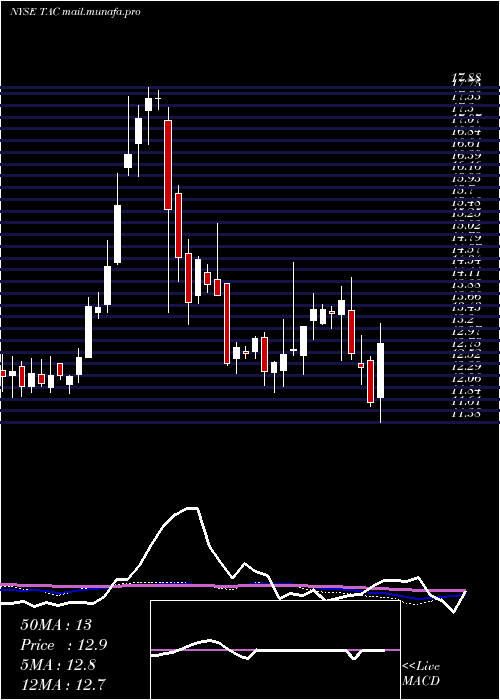Click the 14.11 price axis label

(466, 273)
